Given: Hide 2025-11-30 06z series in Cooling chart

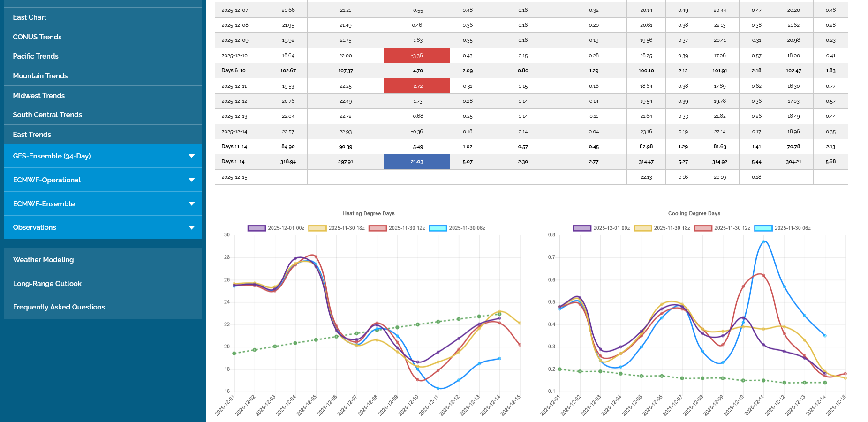Looking at the screenshot, I should click(783, 228).
